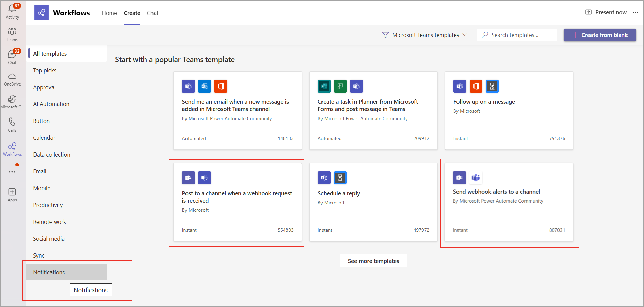Switch to the Home tab
The height and width of the screenshot is (307, 644).
[109, 13]
